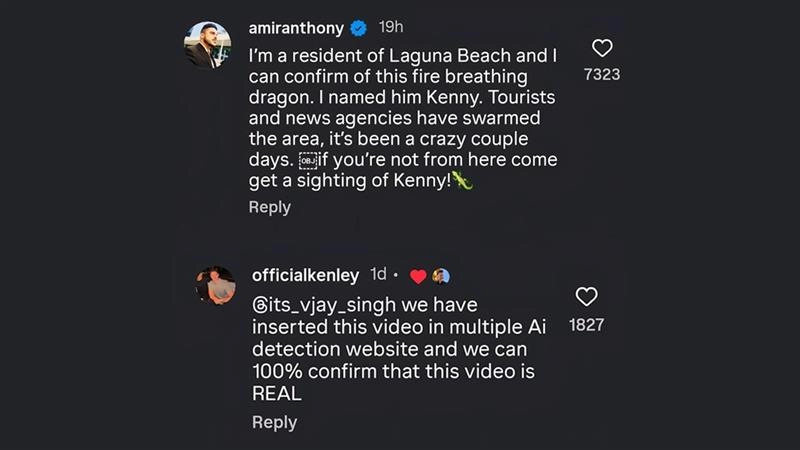View the 1827 likes count
The width and height of the screenshot is (800, 450).
[587, 325]
